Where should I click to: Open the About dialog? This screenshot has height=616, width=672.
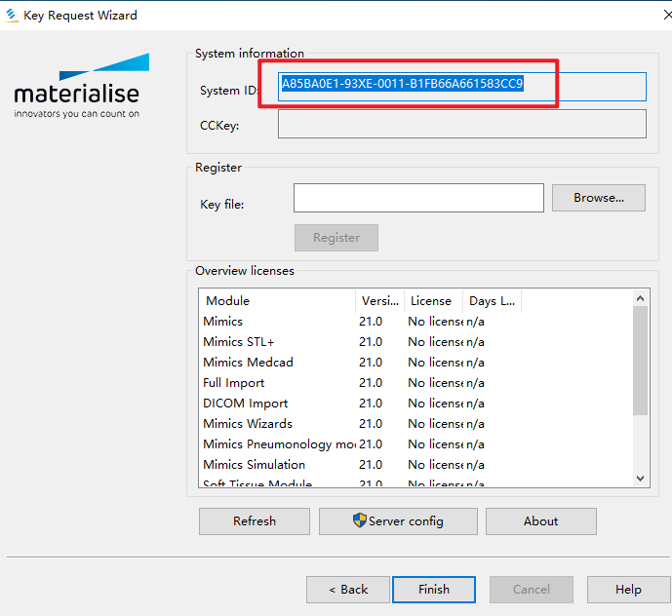[540, 521]
